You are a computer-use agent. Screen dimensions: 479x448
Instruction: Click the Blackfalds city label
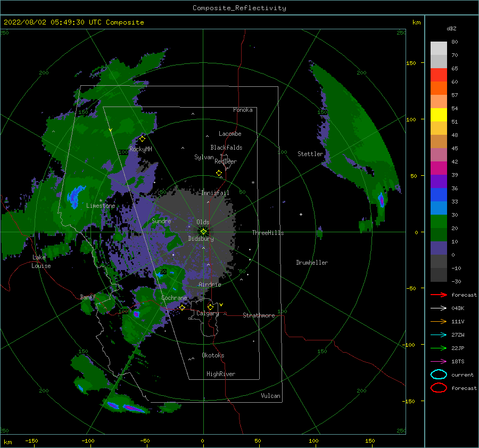tap(226, 148)
